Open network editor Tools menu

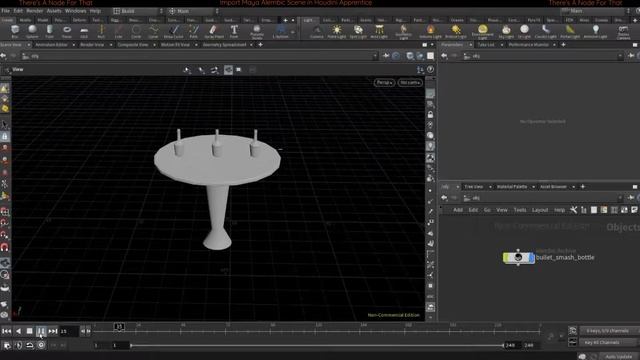tap(520, 210)
